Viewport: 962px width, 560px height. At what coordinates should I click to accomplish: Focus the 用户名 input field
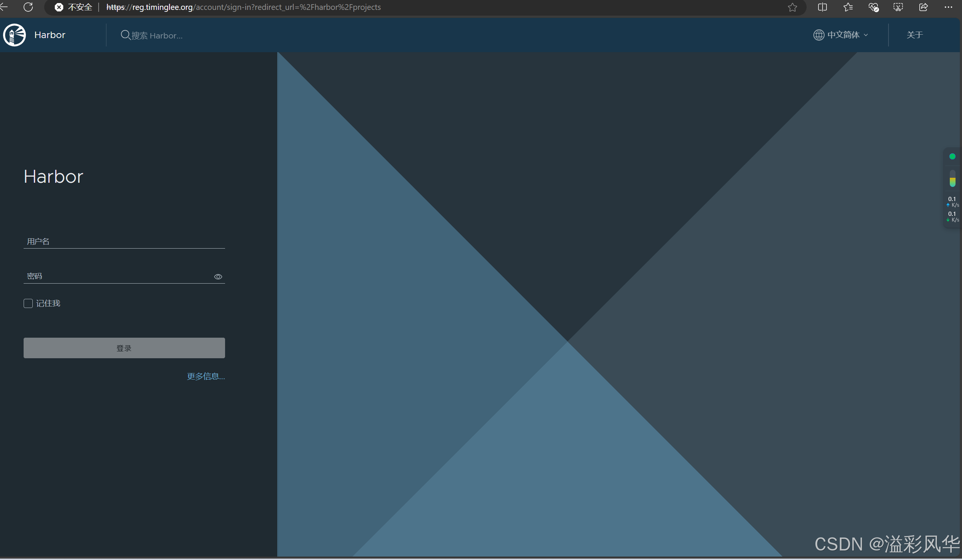coord(124,241)
